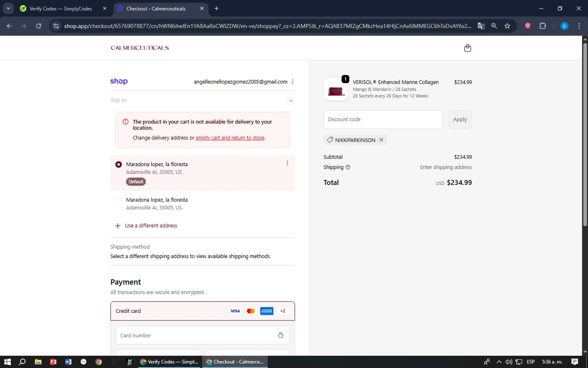
Task: Switch to the Verify Codes SimplyCodes tab
Action: click(x=61, y=9)
